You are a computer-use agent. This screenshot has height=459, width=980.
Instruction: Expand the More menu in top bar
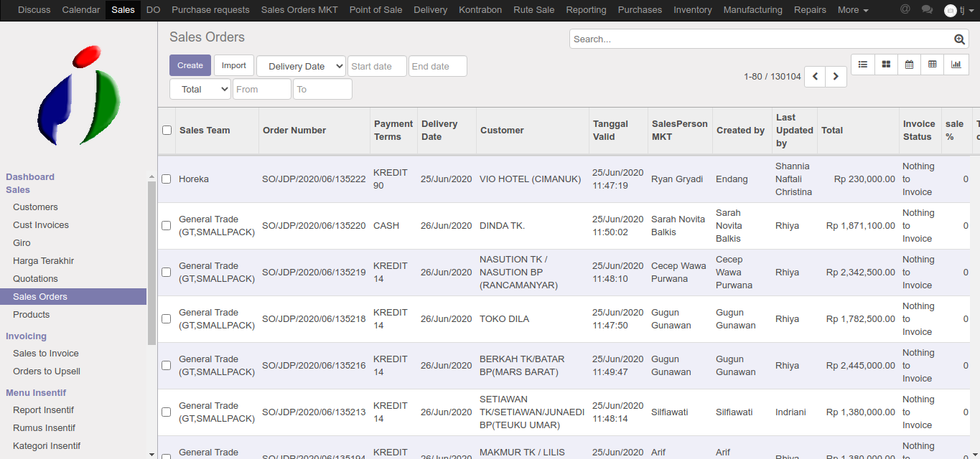click(x=853, y=10)
